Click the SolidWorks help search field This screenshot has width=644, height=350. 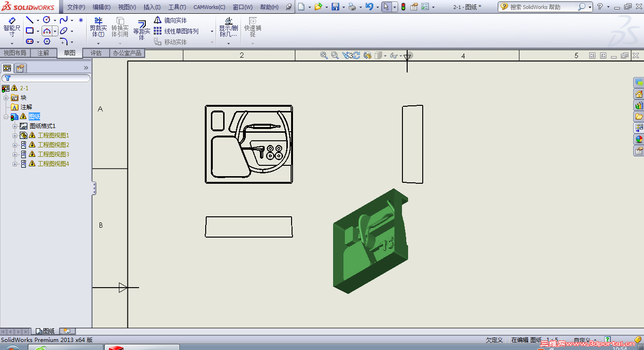tap(545, 7)
